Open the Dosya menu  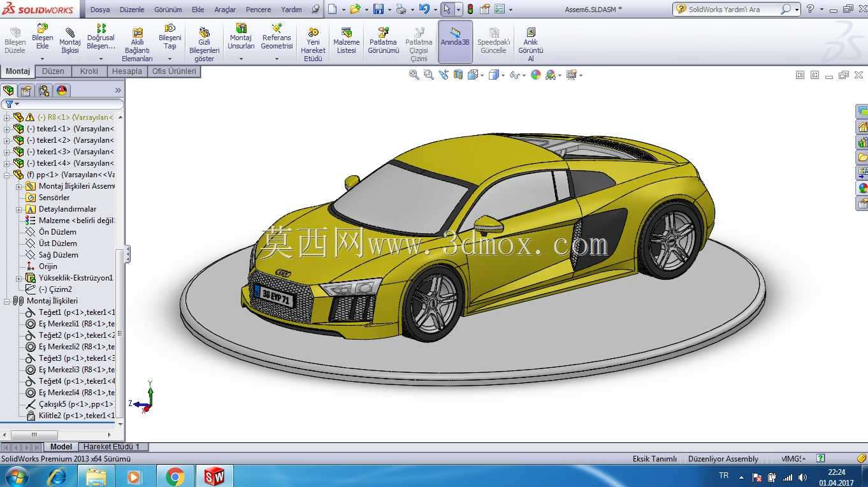tap(100, 10)
